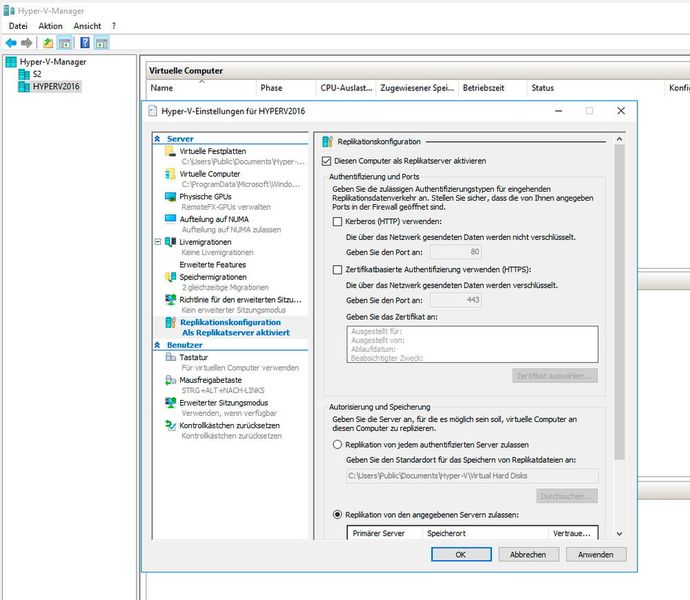Click the Livemigrationen icon
The image size is (690, 600).
coord(170,242)
